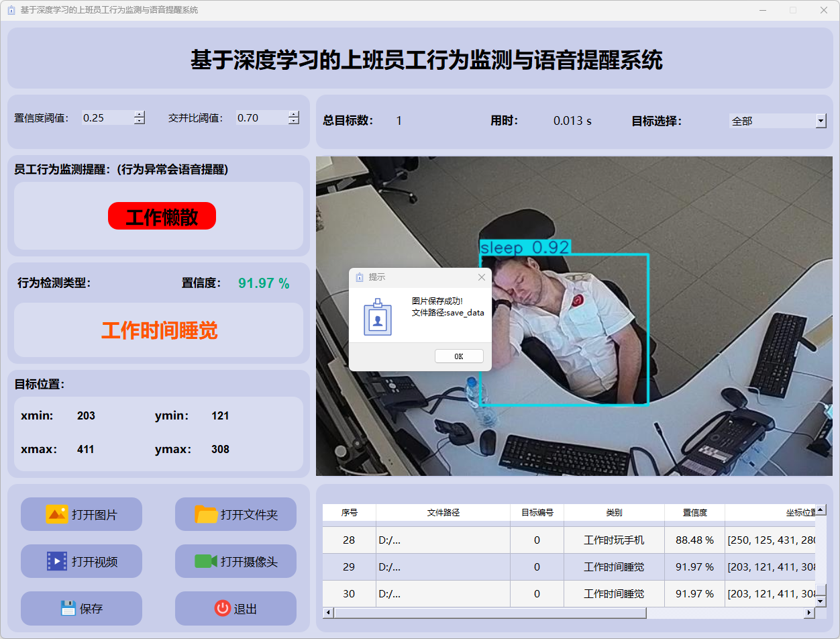Click the red 工作懒散 alert label
The width and height of the screenshot is (840, 639).
click(162, 216)
